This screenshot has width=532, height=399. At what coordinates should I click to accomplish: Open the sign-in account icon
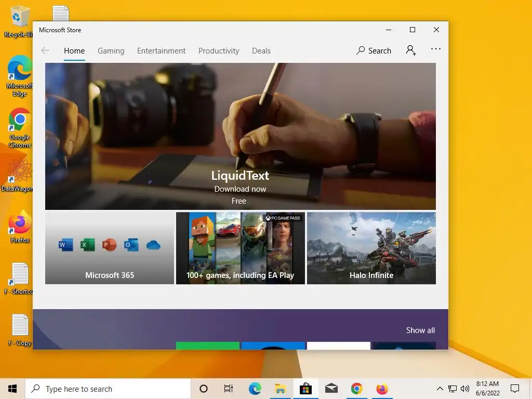(x=411, y=50)
